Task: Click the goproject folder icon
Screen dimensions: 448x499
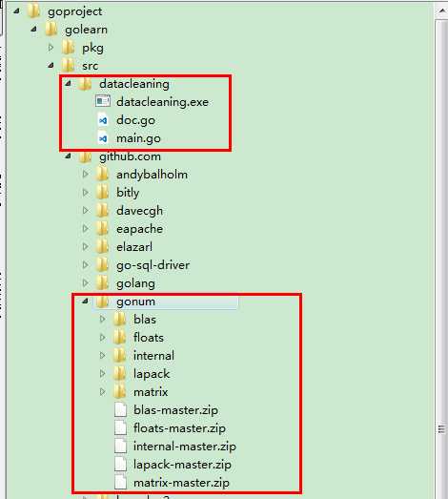Action: click(33, 11)
